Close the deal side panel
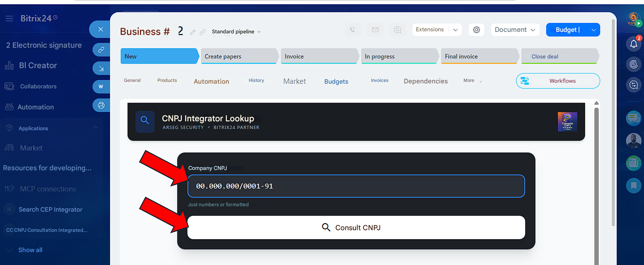Screen dimensions: 644x265 click(101, 29)
